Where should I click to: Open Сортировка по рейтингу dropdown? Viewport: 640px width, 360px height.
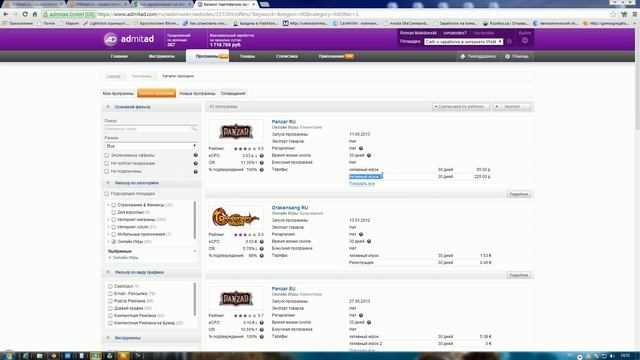pyautogui.click(x=461, y=107)
